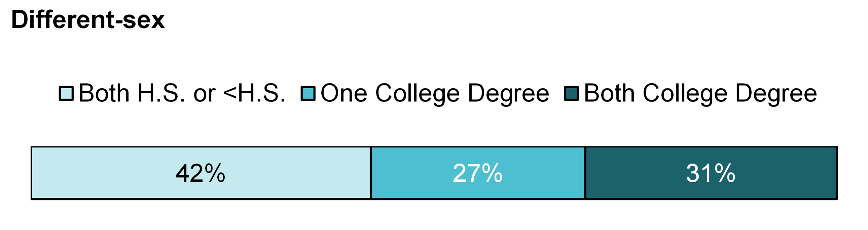Click the "Both H.S. or <H.S." legend label
The image size is (868, 230).
182,93
